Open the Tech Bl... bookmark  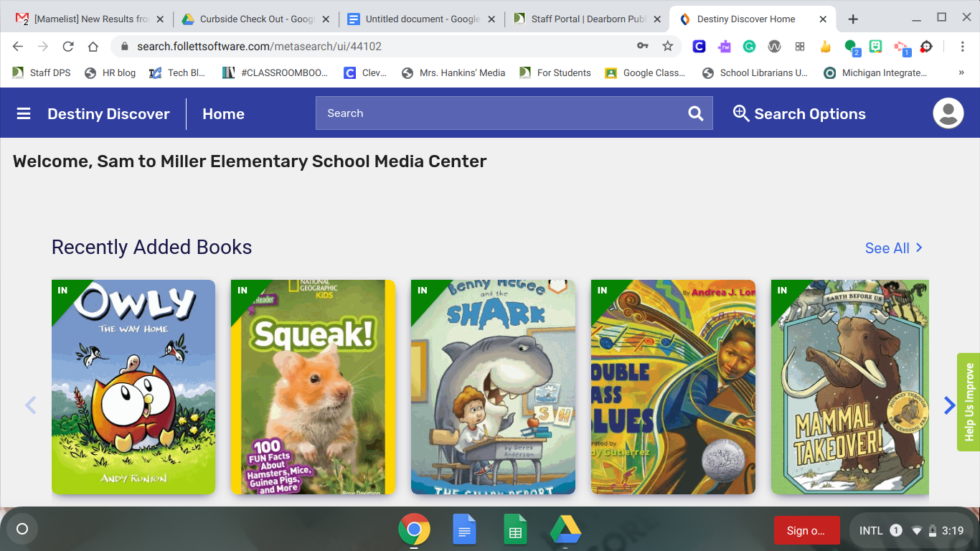(176, 72)
